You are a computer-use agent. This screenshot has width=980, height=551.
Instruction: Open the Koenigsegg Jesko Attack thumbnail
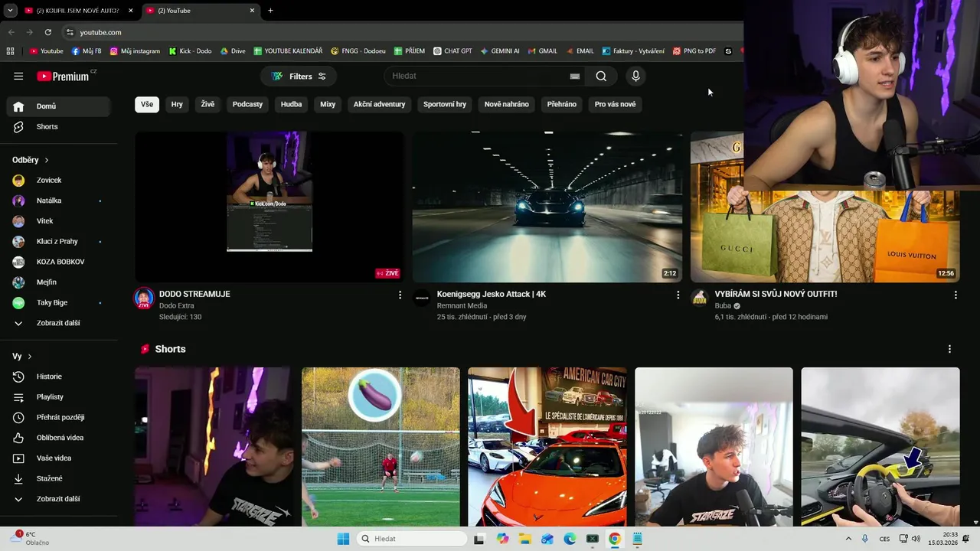(547, 207)
